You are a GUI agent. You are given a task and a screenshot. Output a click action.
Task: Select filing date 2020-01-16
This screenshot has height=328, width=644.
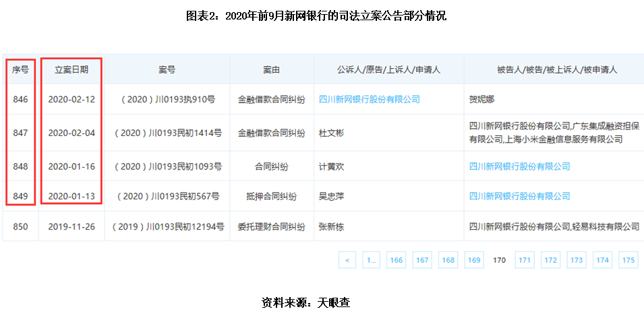71,166
